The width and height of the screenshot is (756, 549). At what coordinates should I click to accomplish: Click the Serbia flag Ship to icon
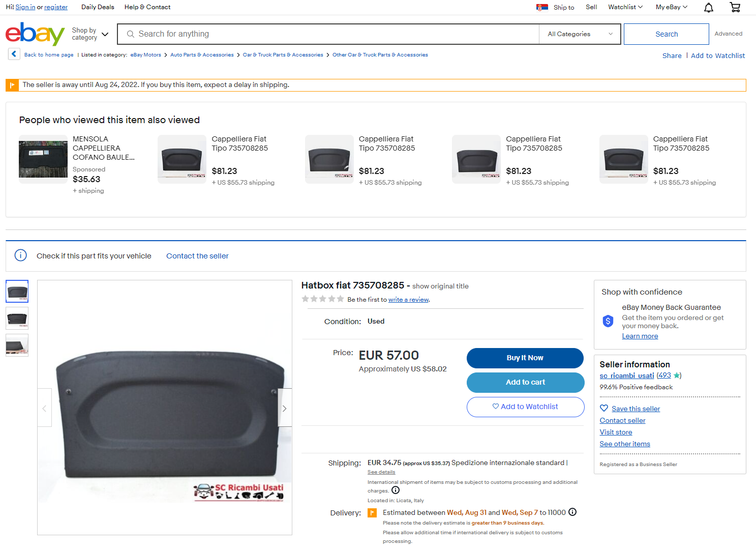[542, 7]
